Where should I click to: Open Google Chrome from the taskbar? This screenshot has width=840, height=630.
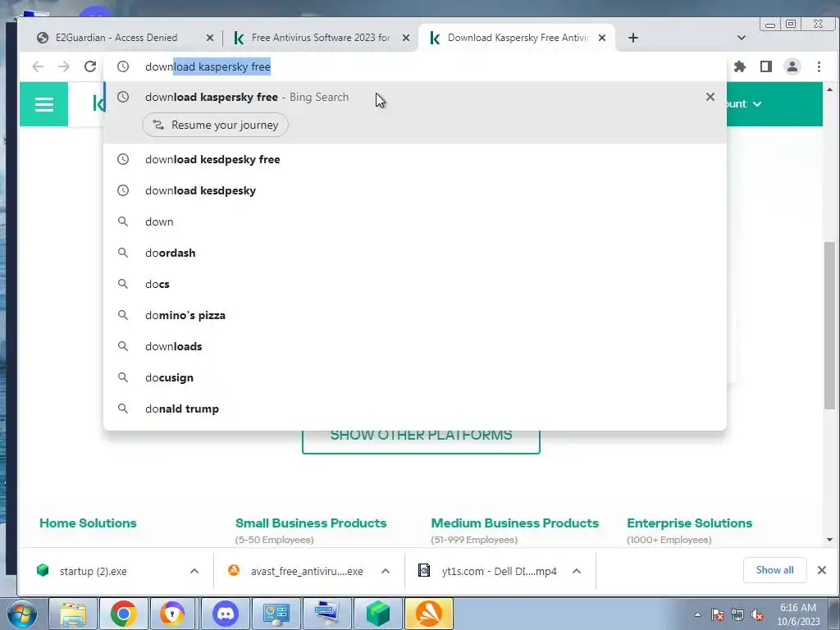(124, 614)
